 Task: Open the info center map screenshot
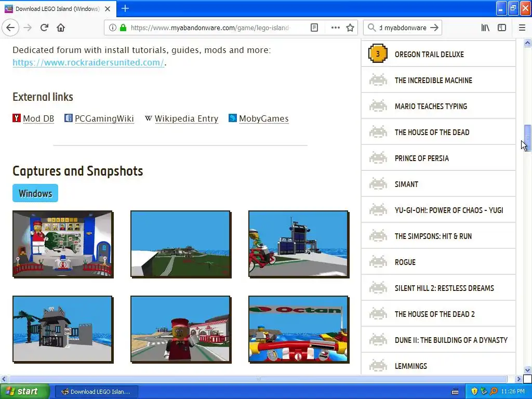[63, 244]
